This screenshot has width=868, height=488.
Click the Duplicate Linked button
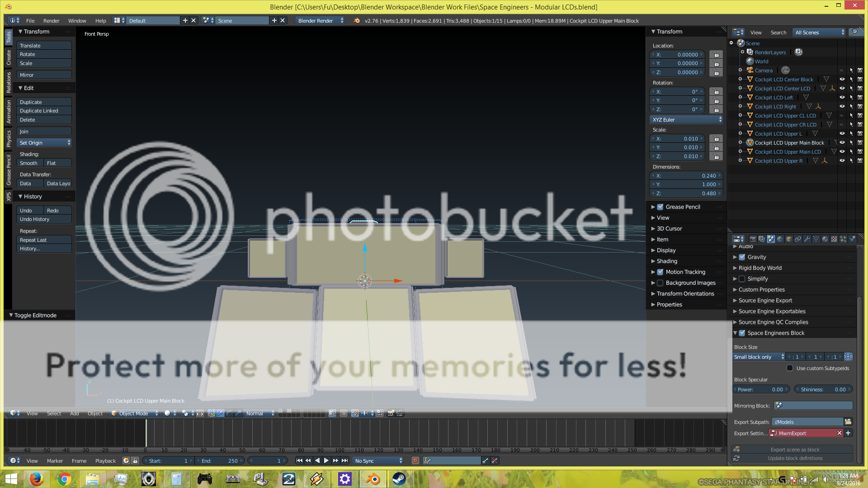(x=44, y=111)
